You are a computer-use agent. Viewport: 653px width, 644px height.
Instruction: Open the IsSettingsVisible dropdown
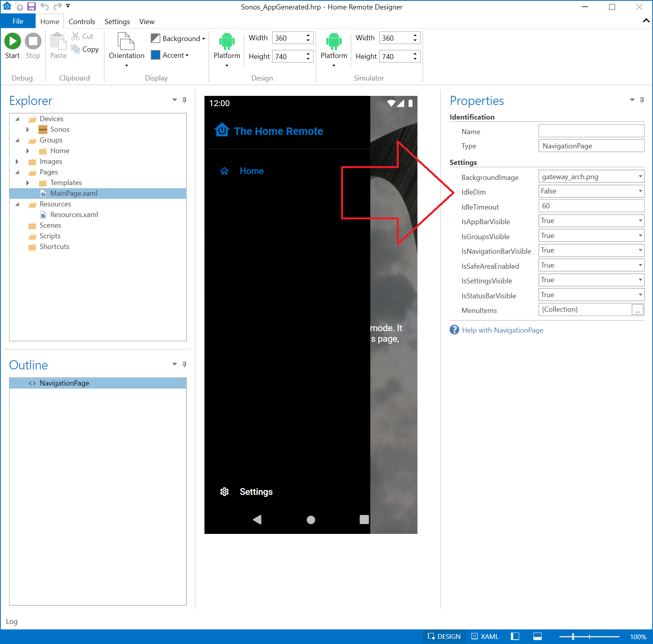[x=640, y=280]
